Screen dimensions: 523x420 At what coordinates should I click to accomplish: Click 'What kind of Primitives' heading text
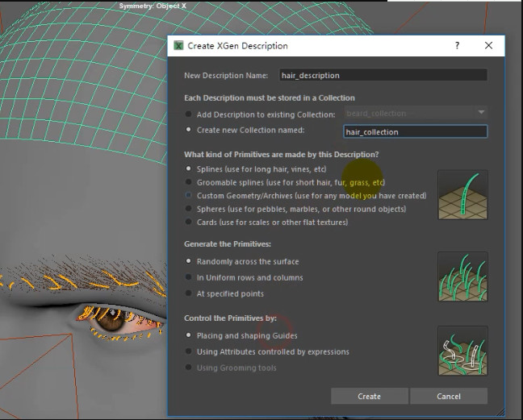(282, 155)
